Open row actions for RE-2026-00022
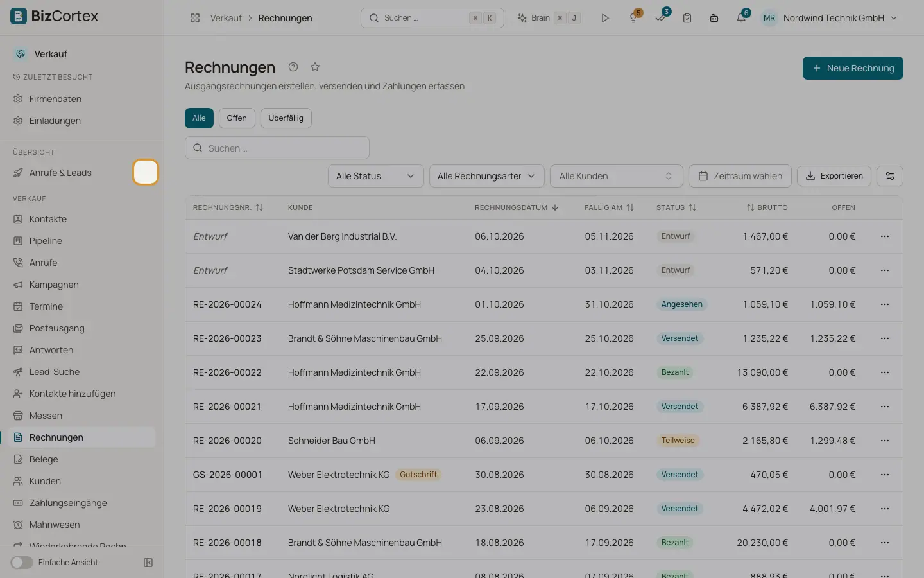 click(885, 372)
